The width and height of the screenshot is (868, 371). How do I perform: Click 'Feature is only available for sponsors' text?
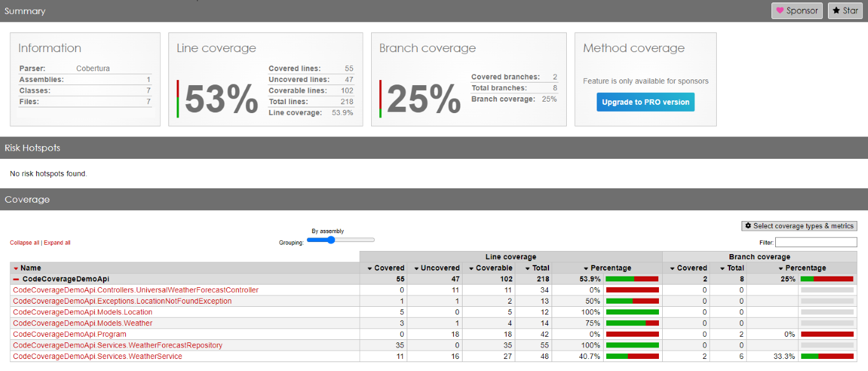pos(646,81)
